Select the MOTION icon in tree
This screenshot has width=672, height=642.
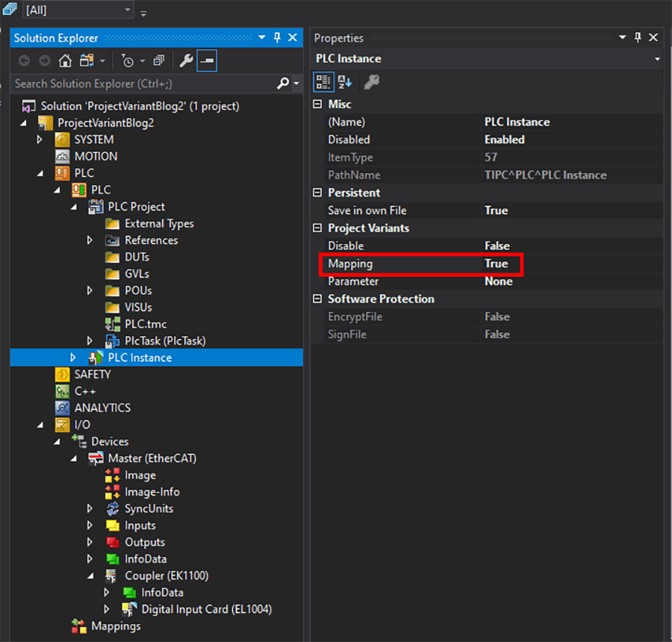pyautogui.click(x=62, y=157)
